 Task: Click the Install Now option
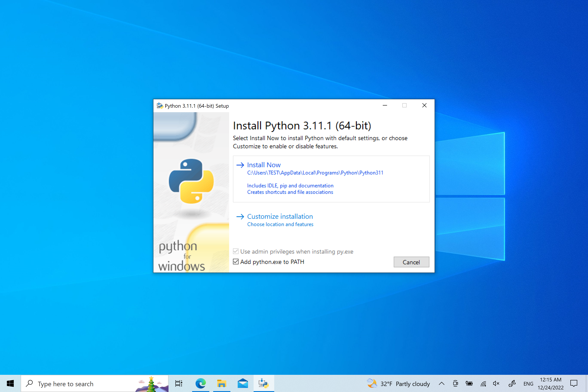click(264, 165)
